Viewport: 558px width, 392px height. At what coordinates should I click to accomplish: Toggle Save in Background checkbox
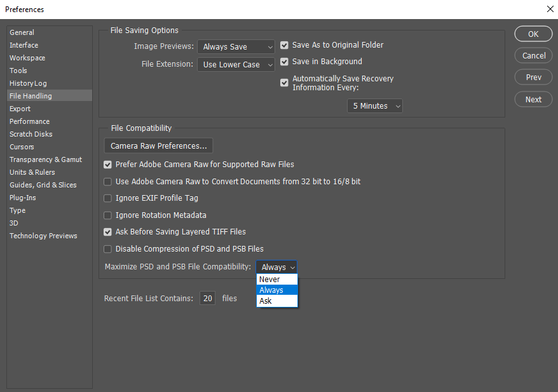[284, 62]
